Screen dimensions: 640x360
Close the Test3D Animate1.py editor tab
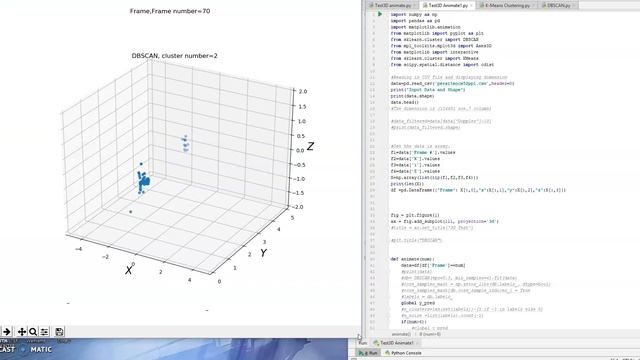pyautogui.click(x=471, y=5)
